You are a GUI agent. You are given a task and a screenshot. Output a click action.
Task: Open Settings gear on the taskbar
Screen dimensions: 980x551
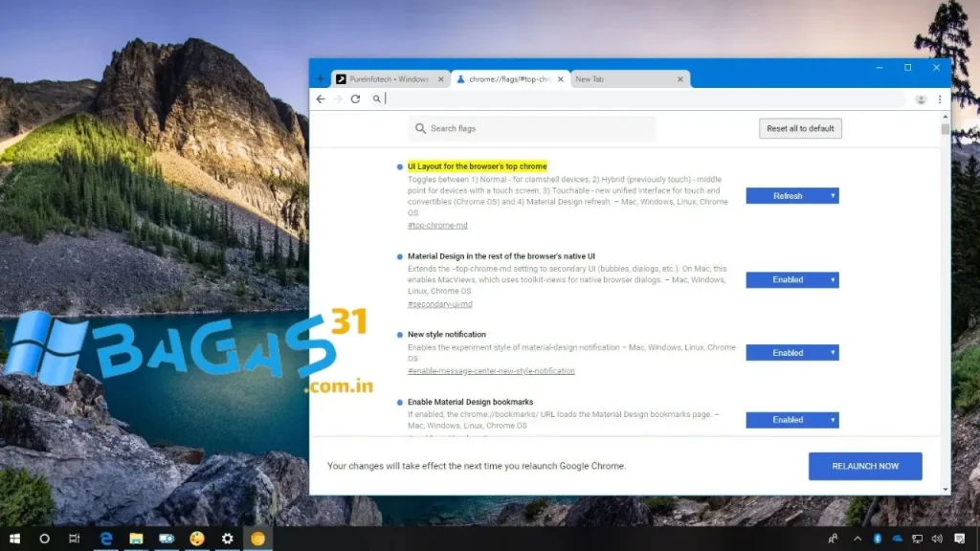(x=228, y=539)
